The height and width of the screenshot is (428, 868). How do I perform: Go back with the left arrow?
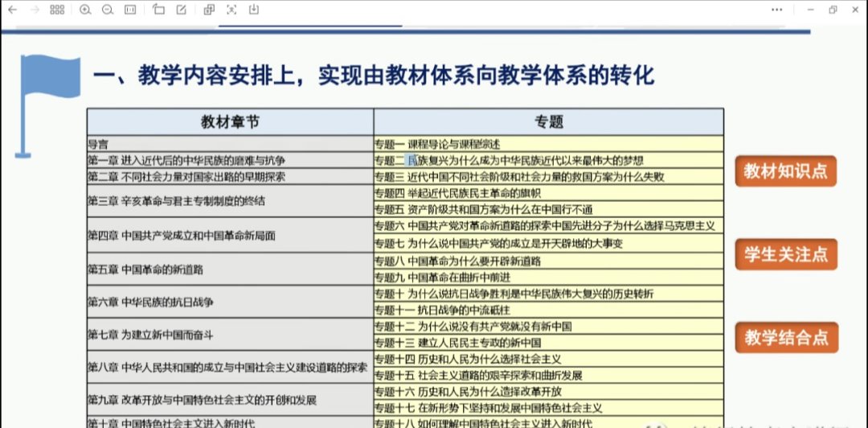(x=12, y=10)
